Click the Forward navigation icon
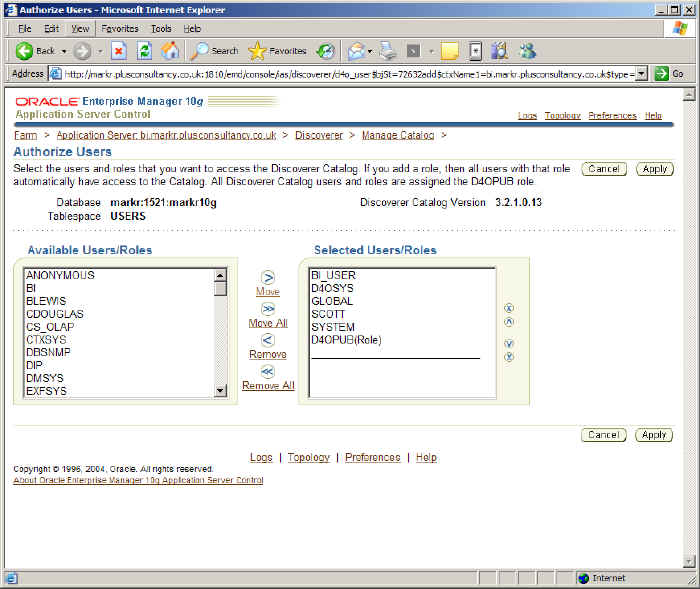The width and height of the screenshot is (700, 589). click(x=82, y=51)
